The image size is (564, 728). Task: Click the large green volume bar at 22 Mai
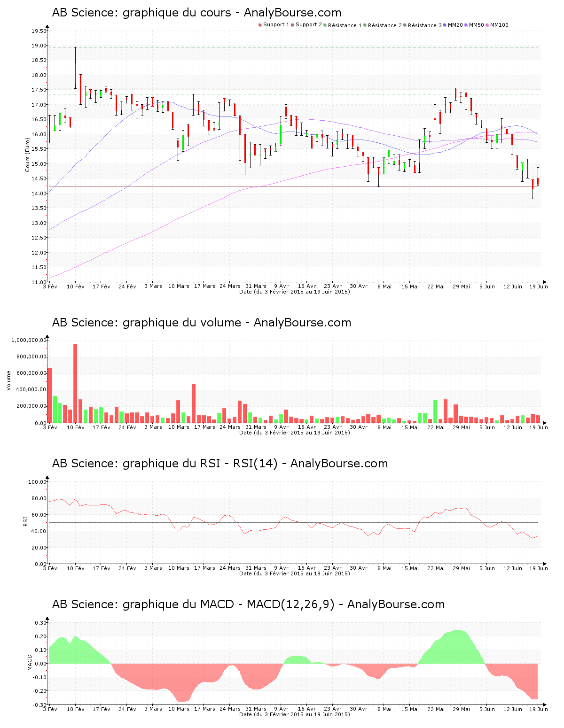point(435,411)
